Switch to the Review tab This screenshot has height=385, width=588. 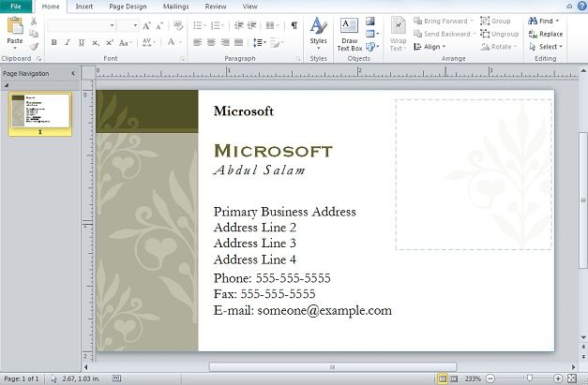click(216, 7)
